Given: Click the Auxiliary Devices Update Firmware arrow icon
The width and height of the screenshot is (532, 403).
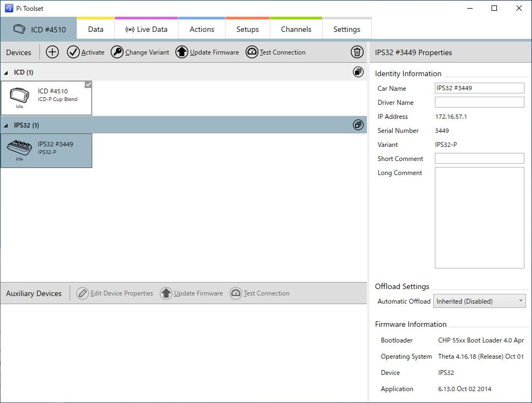Looking at the screenshot, I should (166, 293).
